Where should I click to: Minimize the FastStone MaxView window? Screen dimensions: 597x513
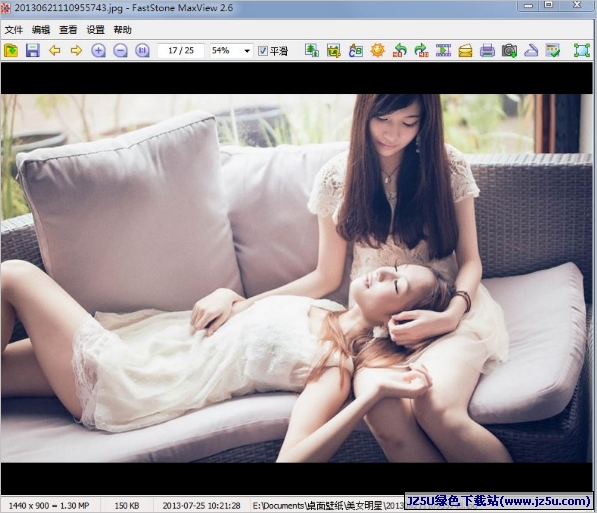coord(528,5)
